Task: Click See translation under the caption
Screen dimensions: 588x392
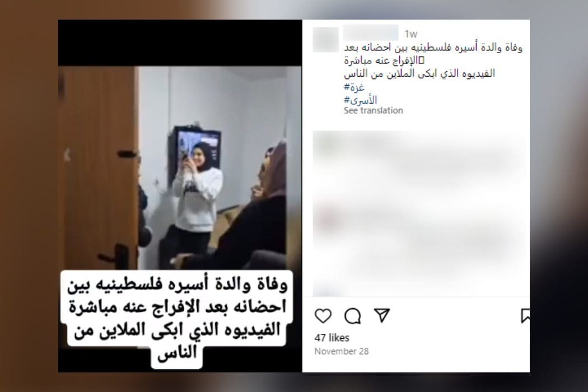Action: [373, 110]
